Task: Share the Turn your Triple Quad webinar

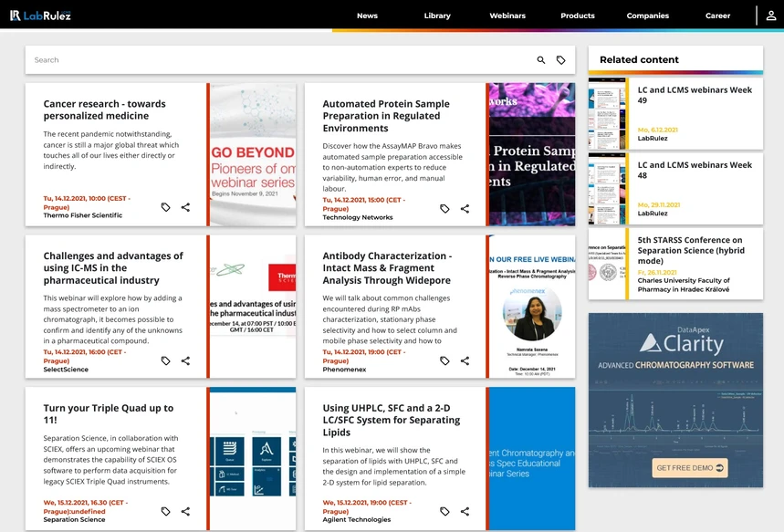Action: point(185,511)
